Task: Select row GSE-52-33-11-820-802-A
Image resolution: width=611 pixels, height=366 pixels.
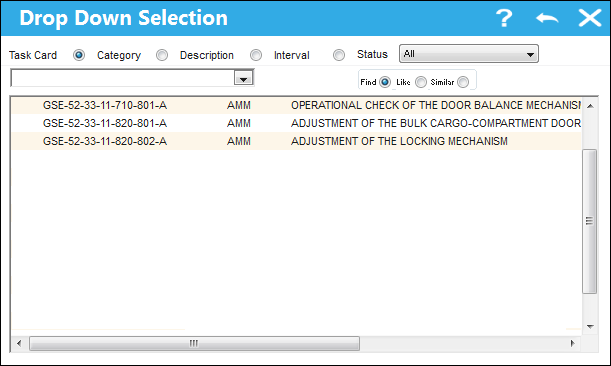Action: point(296,141)
